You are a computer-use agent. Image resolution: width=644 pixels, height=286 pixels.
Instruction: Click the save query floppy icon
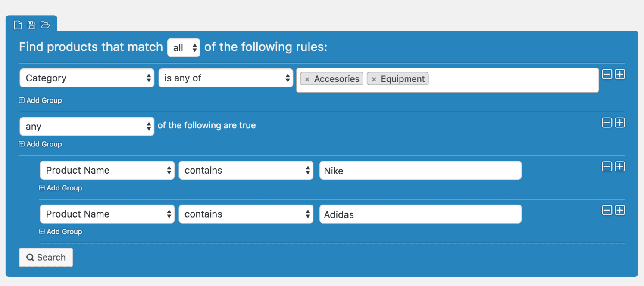pos(31,25)
